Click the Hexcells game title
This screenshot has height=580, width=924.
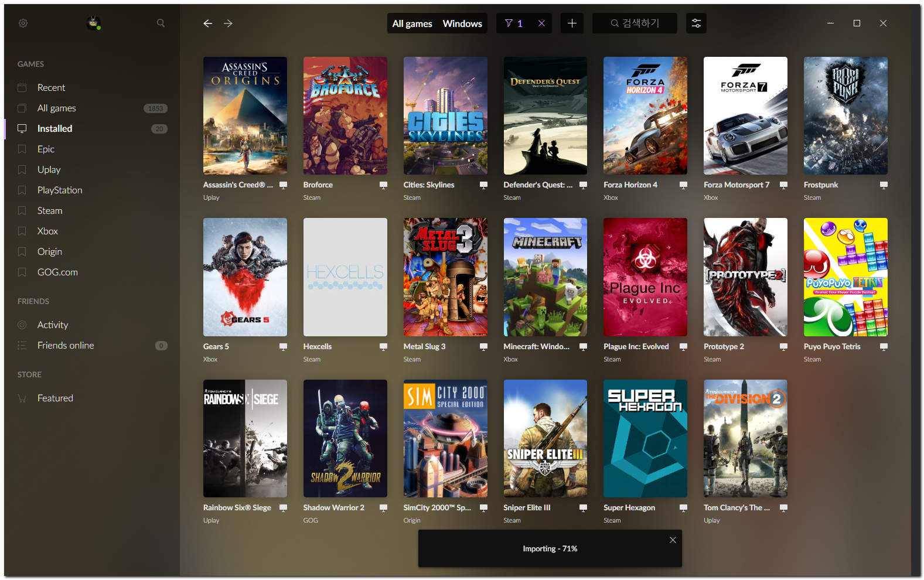click(x=317, y=347)
